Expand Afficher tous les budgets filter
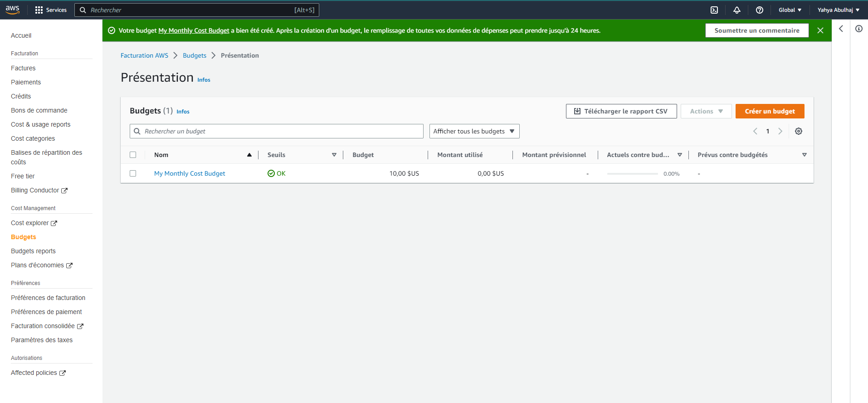This screenshot has height=403, width=868. click(474, 131)
